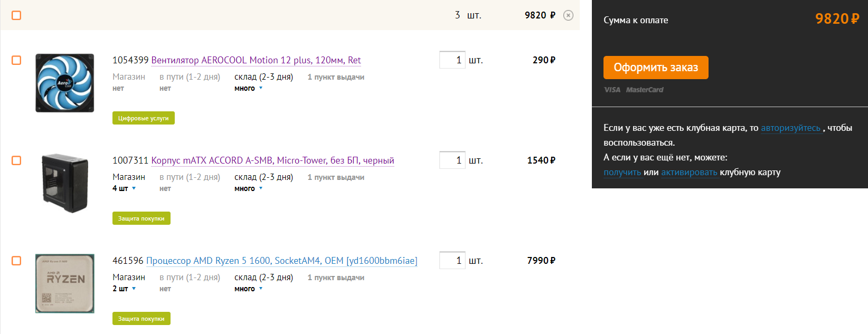Open the Процессор AMD Ryzen 5 1600 link
Screen dimensions: 868x334
coord(281,261)
